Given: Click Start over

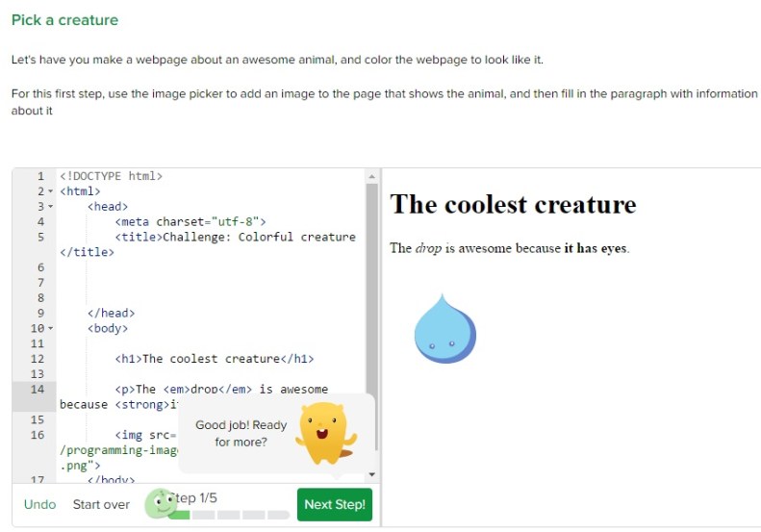Looking at the screenshot, I should coord(101,504).
